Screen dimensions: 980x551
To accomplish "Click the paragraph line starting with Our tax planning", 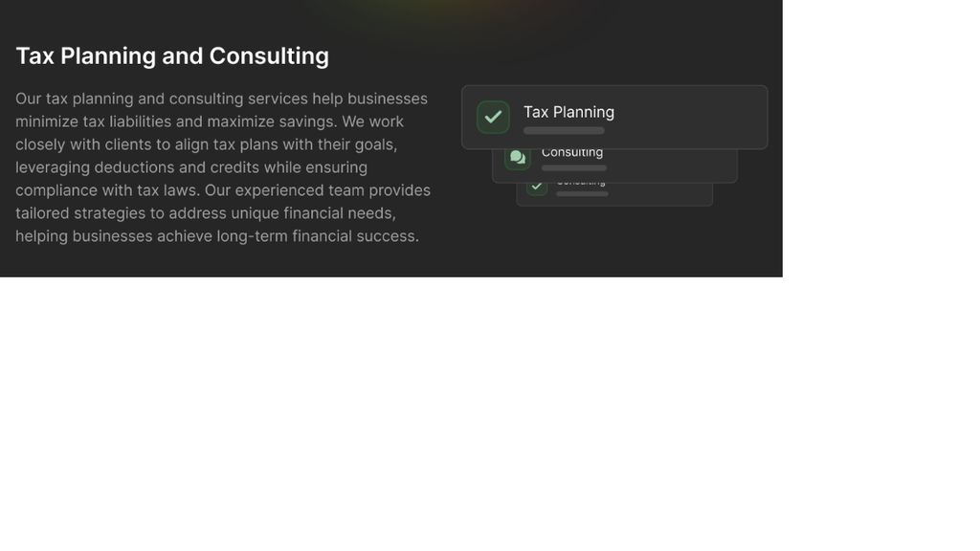I will [221, 99].
